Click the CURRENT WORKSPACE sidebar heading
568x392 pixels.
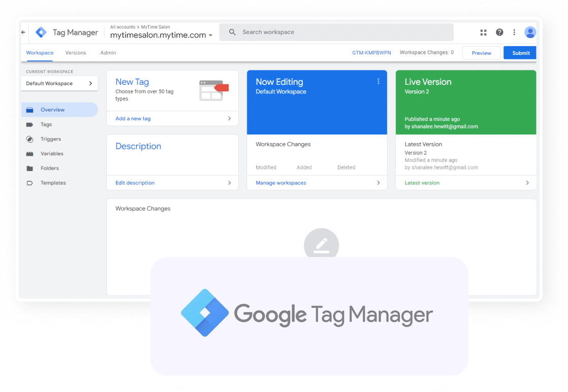pos(50,72)
